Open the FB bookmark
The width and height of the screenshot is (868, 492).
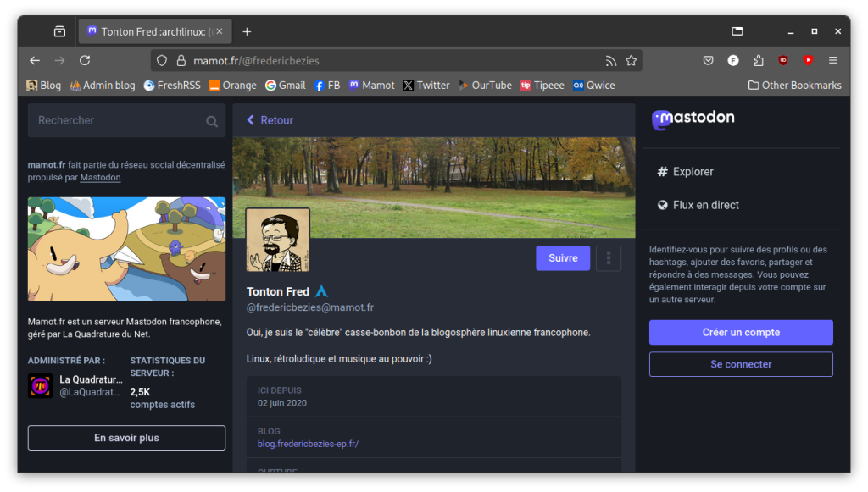pyautogui.click(x=326, y=86)
